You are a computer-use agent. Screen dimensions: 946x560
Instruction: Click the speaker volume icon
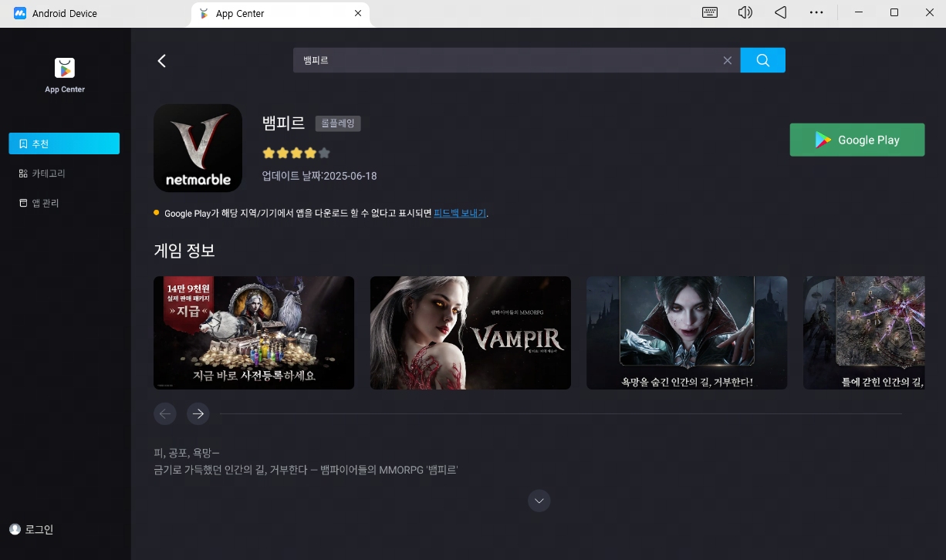745,12
